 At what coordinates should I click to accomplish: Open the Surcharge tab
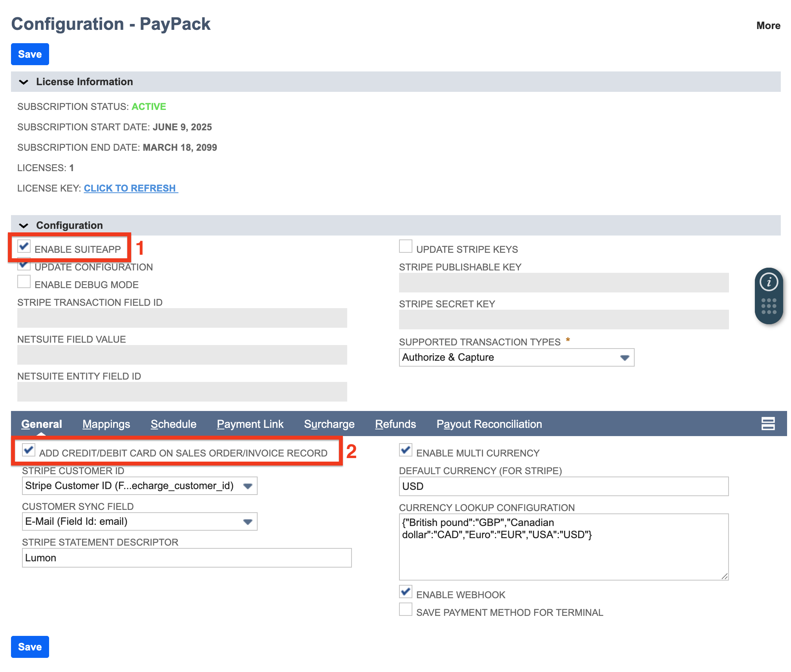click(329, 424)
